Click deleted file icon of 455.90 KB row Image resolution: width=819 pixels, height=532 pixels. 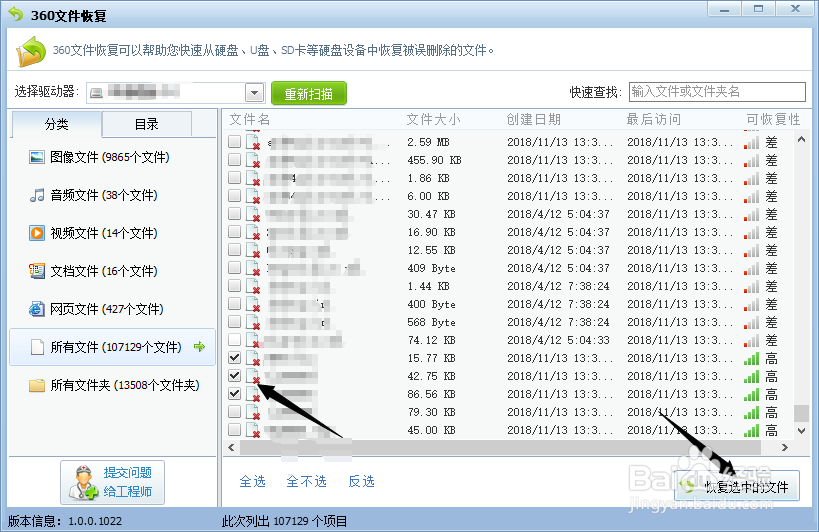[253, 160]
